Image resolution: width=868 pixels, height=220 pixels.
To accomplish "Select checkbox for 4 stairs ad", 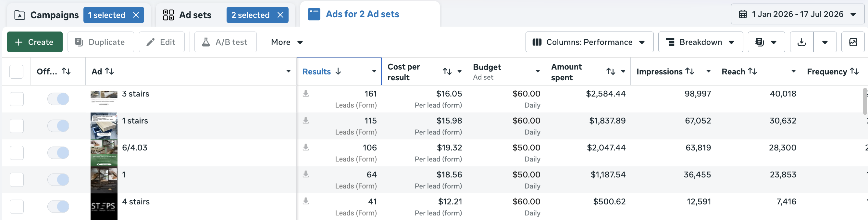I will [x=17, y=207].
